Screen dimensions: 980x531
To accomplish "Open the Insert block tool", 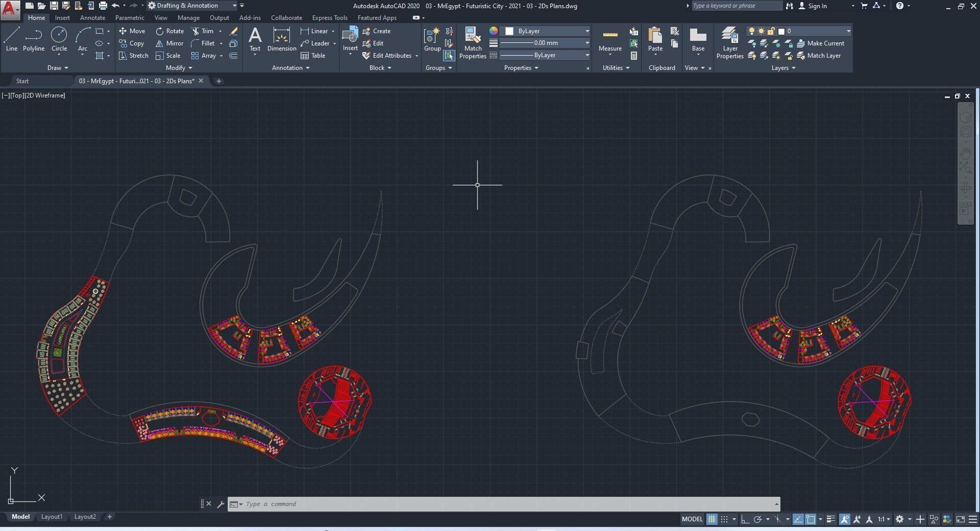I will pyautogui.click(x=350, y=39).
